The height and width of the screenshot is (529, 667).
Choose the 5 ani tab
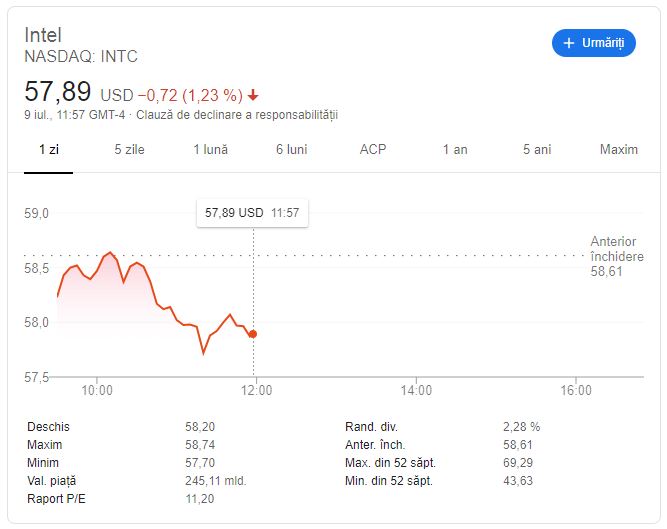click(x=537, y=150)
